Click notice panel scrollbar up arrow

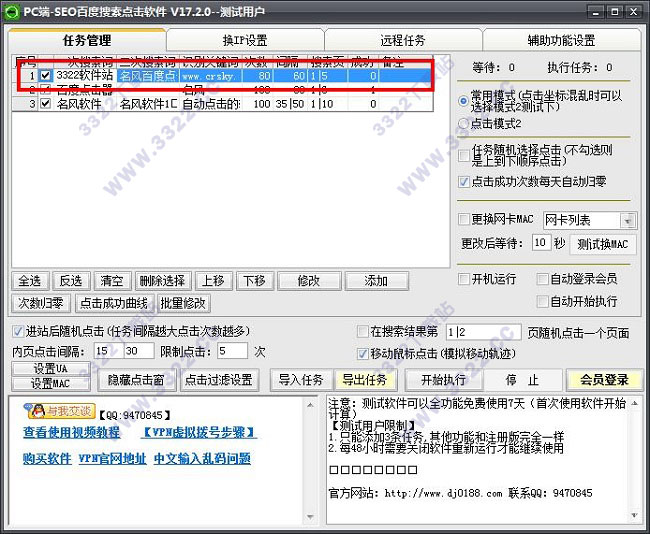pos(635,403)
